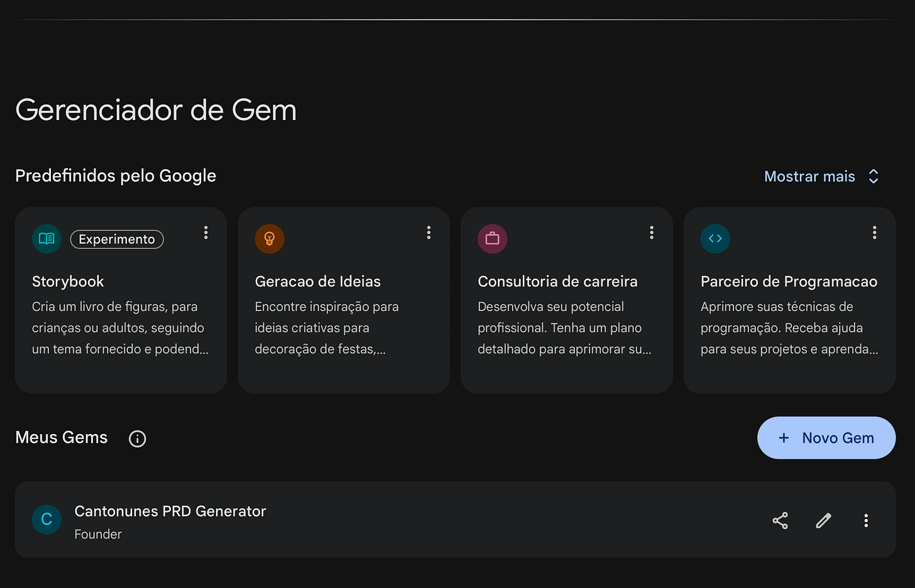The height and width of the screenshot is (588, 915).
Task: Open the Geracao de Ideias card title
Action: point(317,281)
